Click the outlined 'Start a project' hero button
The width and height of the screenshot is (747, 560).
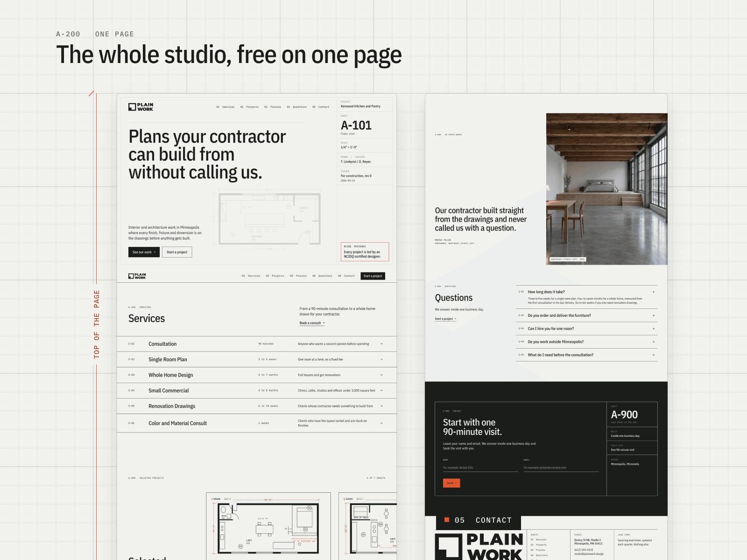click(177, 252)
